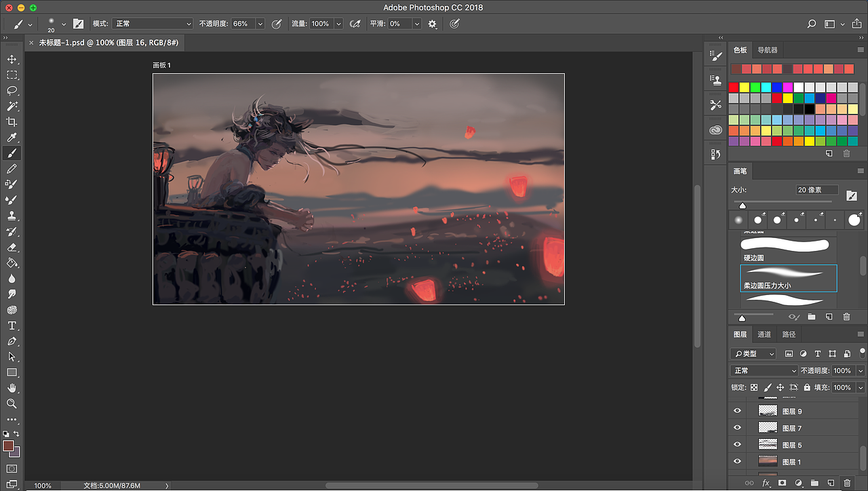The image size is (868, 491).
Task: Open the search icon in options bar
Action: pyautogui.click(x=812, y=24)
